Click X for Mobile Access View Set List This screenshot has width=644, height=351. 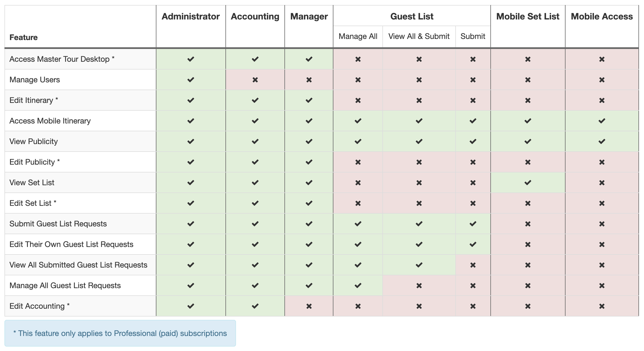[x=602, y=183]
